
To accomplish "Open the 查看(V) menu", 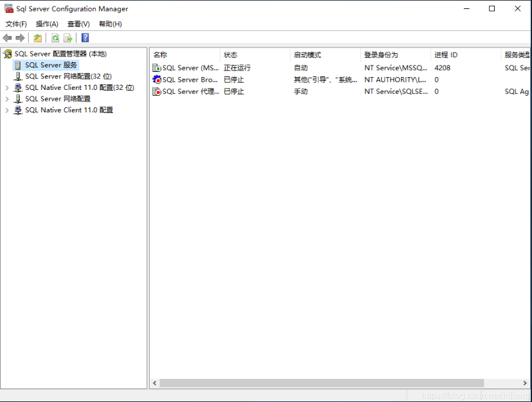I will pos(77,24).
